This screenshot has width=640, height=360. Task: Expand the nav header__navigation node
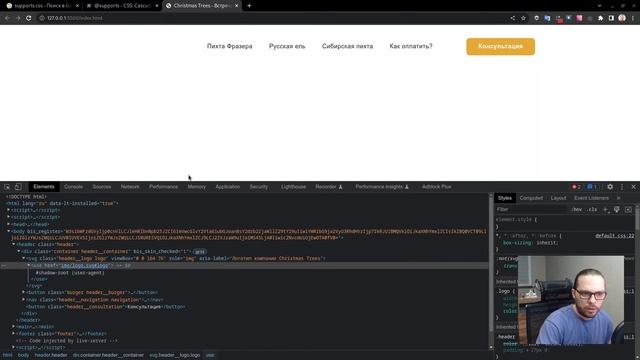[23, 300]
